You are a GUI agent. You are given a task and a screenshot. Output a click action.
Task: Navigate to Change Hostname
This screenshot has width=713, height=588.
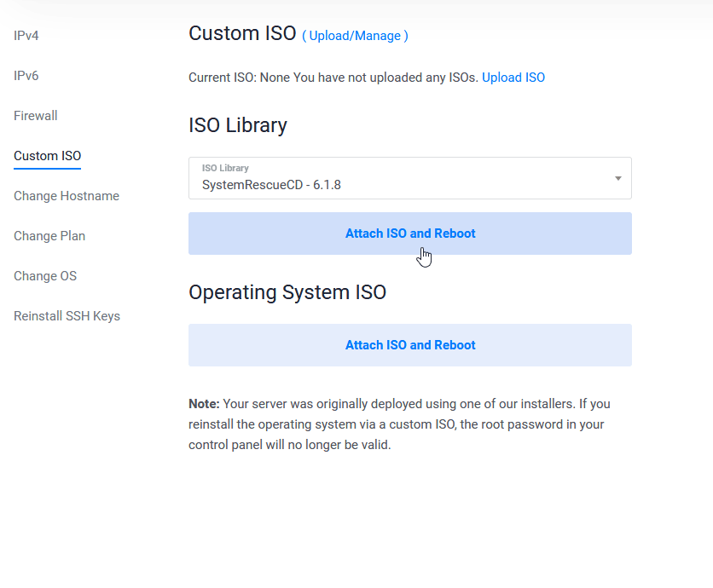click(x=67, y=196)
